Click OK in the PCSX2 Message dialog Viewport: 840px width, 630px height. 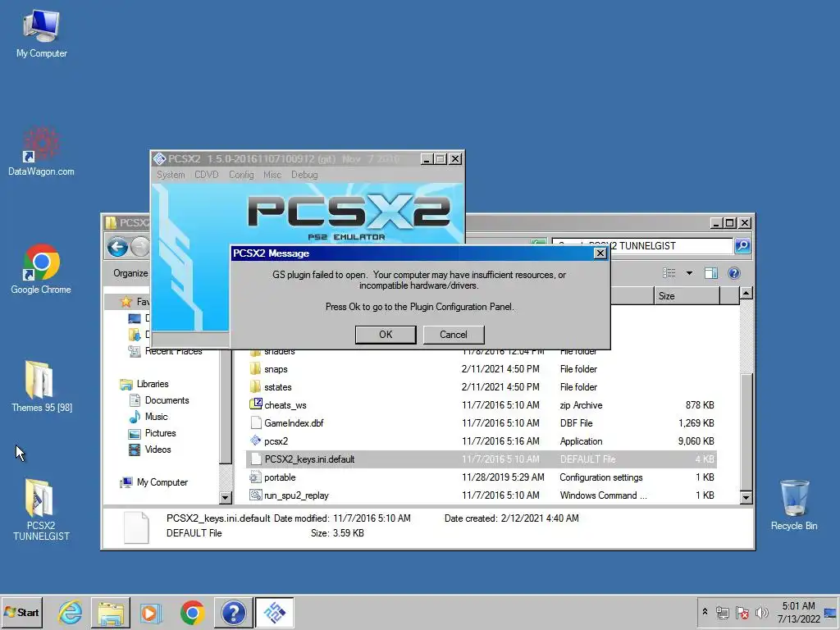(x=386, y=335)
